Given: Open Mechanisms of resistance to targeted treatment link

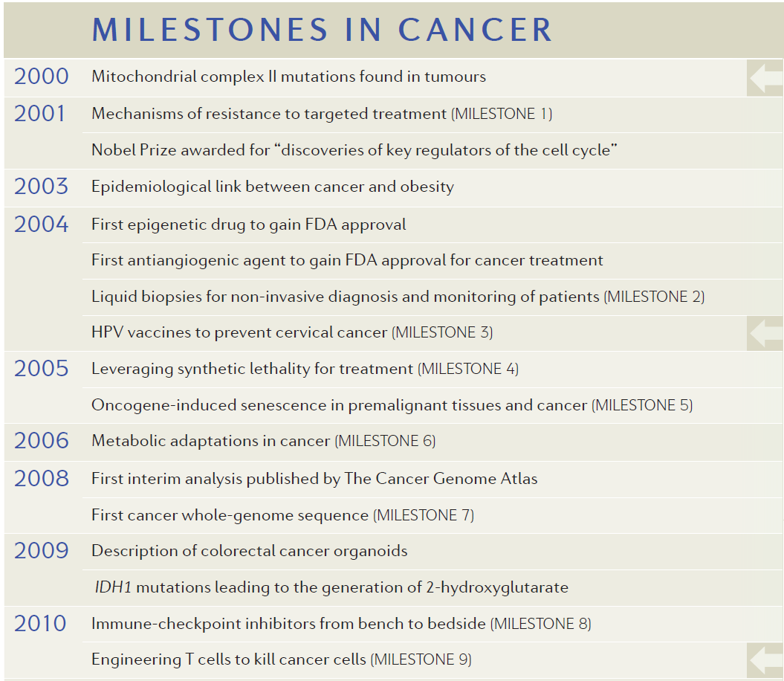Looking at the screenshot, I should pyautogui.click(x=322, y=114).
